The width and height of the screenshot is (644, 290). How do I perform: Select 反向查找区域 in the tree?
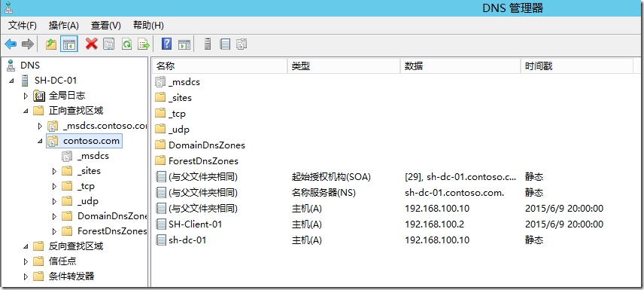[76, 246]
